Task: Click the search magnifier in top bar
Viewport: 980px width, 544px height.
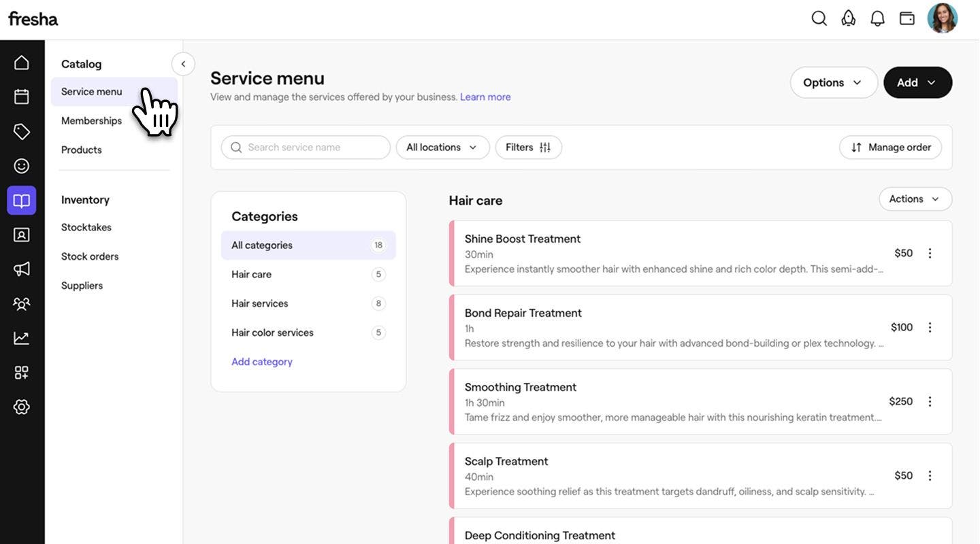Action: tap(819, 18)
